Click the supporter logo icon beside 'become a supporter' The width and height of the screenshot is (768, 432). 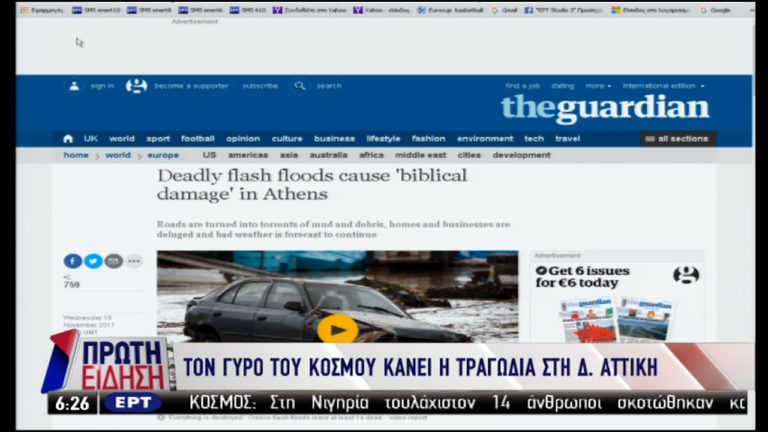(136, 86)
